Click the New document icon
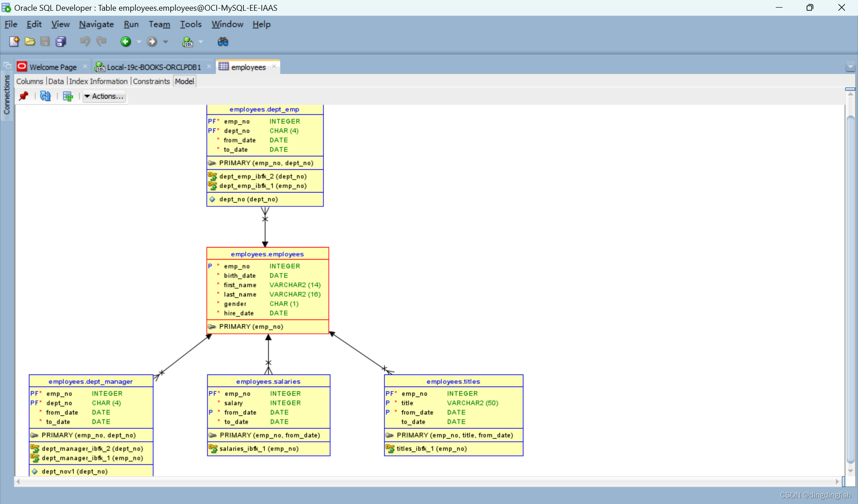This screenshot has height=504, width=858. (x=14, y=42)
